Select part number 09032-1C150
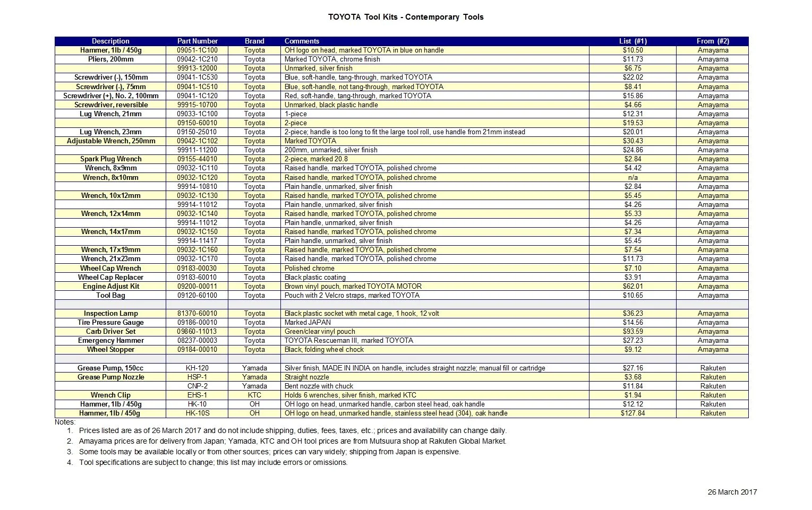 [197, 231]
